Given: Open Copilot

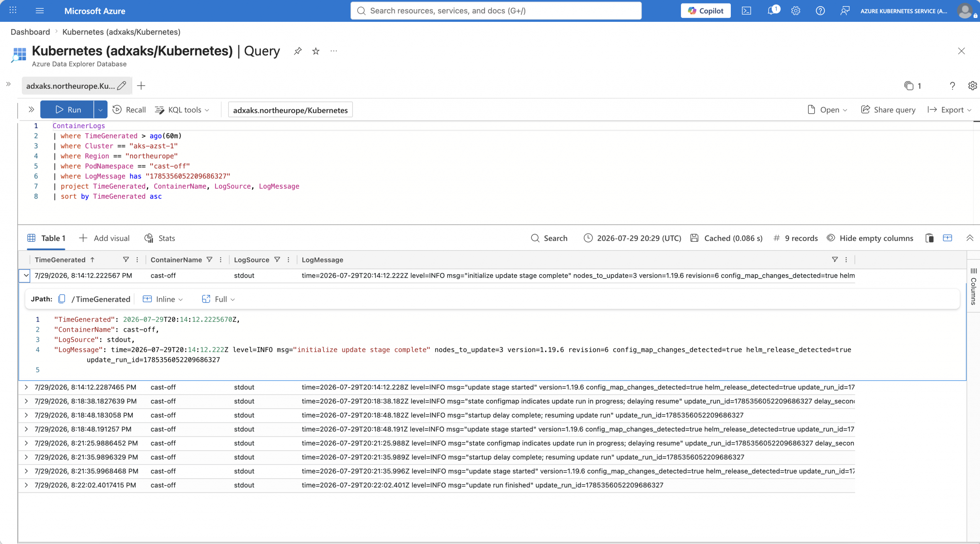Looking at the screenshot, I should pos(706,11).
